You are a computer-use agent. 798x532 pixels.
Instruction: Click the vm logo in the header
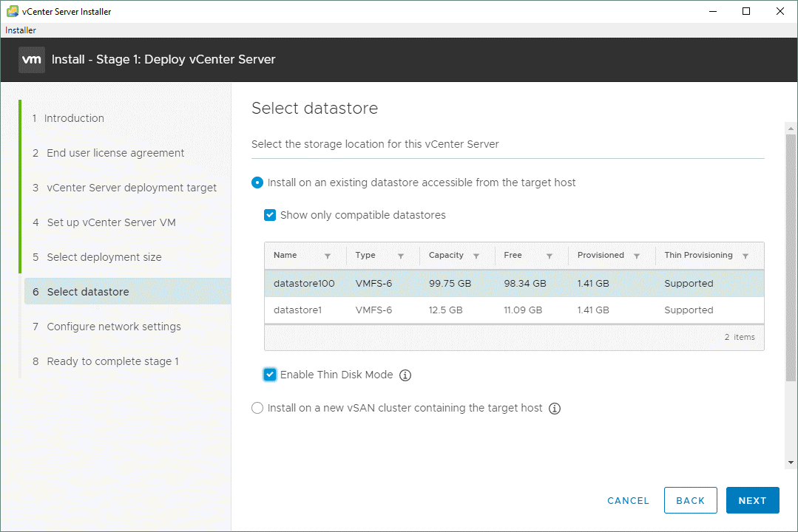31,59
